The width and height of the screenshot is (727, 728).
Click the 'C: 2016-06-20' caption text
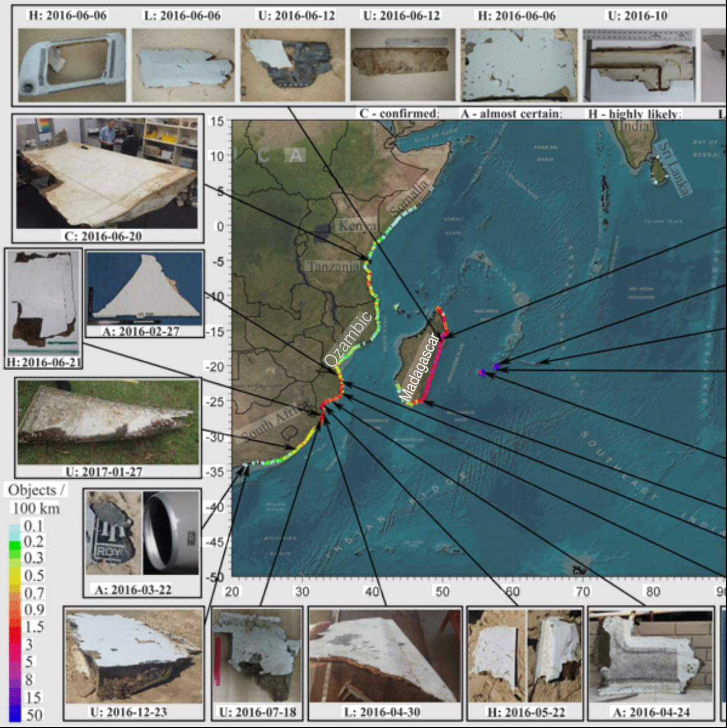point(103,236)
